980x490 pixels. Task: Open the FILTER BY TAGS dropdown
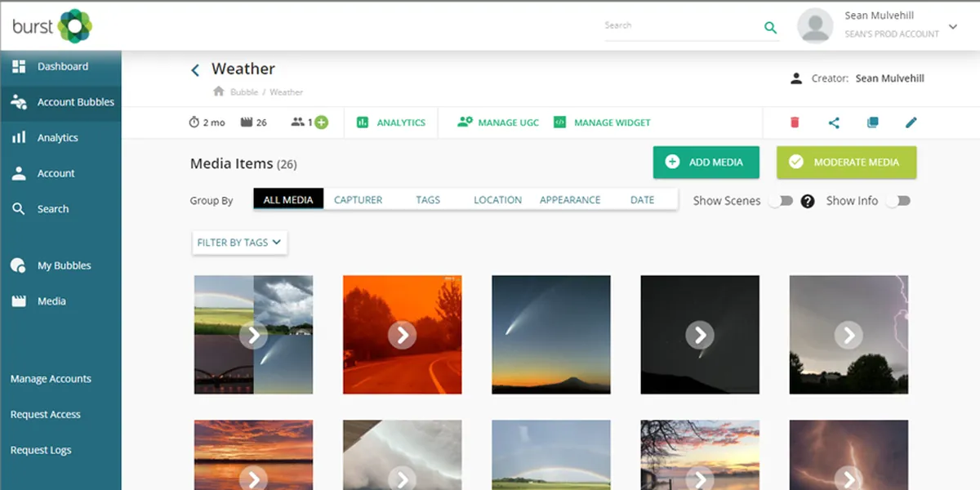[x=239, y=243]
